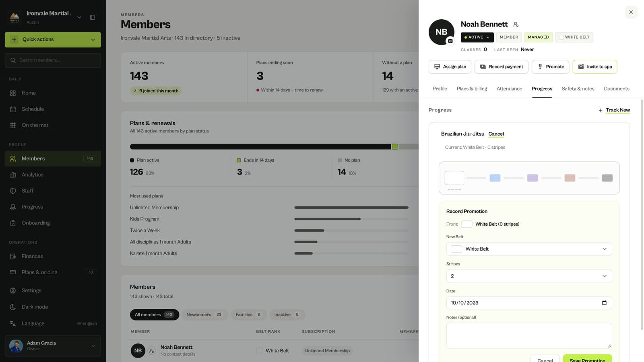Viewport: 644px width, 362px height.
Task: Click the Language sidebar item
Action: 53,323
